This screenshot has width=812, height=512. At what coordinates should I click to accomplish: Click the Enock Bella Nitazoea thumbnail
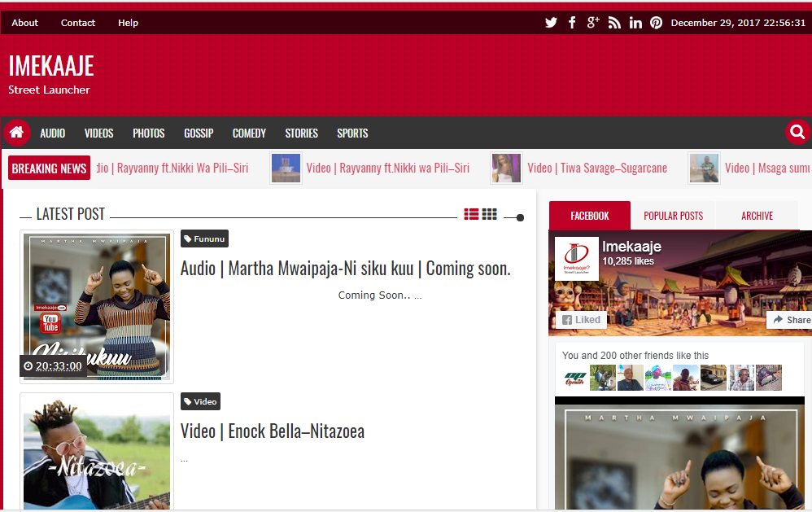click(x=97, y=452)
